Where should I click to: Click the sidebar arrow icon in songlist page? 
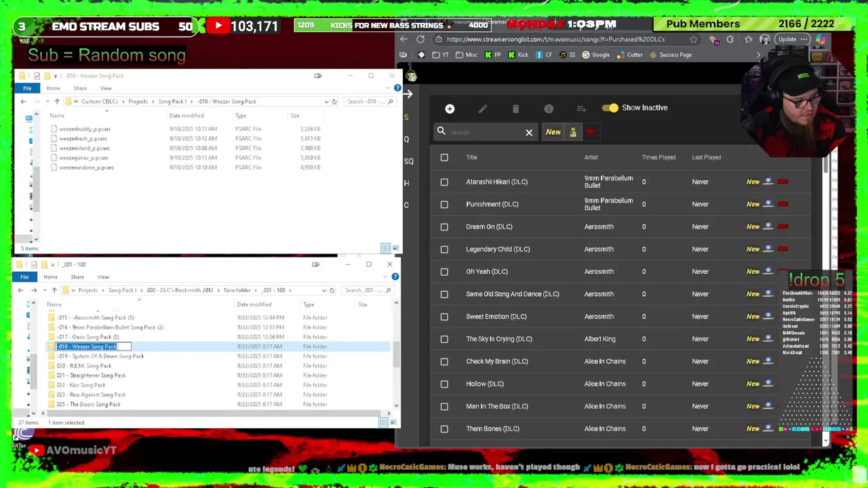click(408, 94)
